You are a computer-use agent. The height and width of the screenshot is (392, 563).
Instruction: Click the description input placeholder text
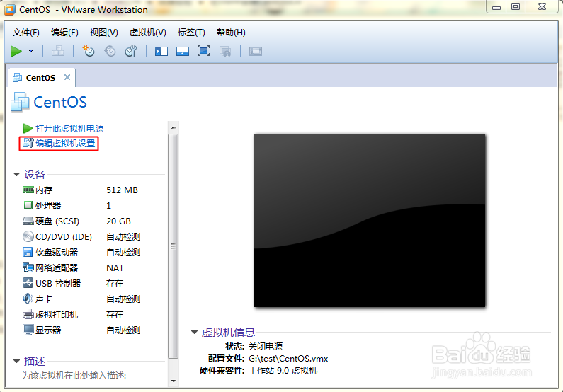pyautogui.click(x=74, y=376)
